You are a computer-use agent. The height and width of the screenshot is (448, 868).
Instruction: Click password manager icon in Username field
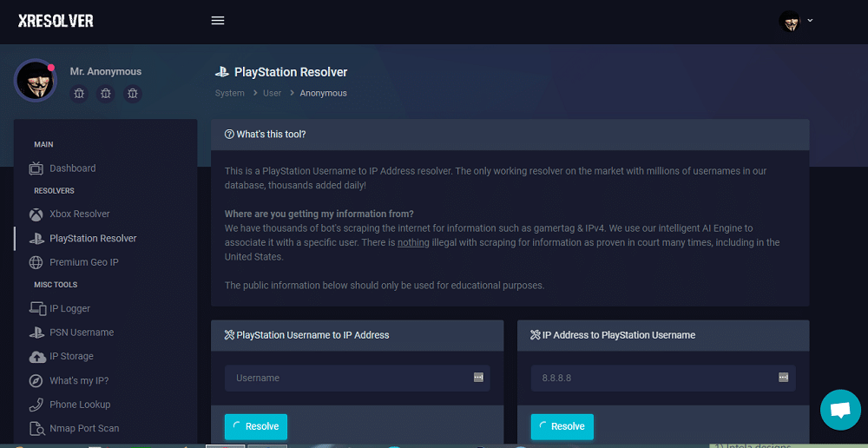point(478,377)
